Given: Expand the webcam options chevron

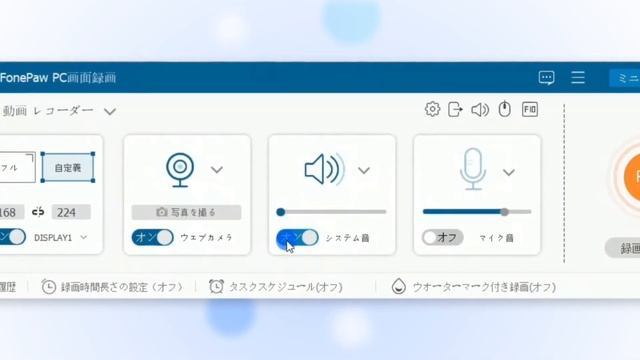Looking at the screenshot, I should 217,169.
